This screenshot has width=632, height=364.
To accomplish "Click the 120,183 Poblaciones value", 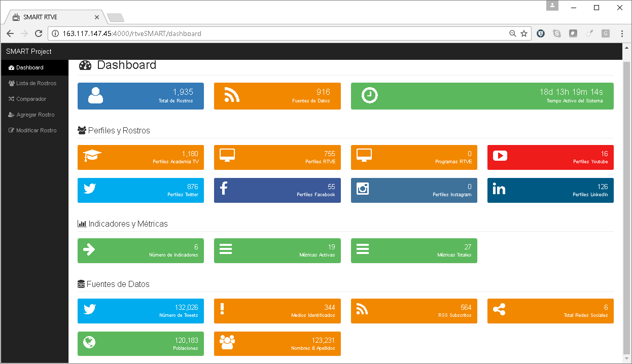I will [x=186, y=340].
